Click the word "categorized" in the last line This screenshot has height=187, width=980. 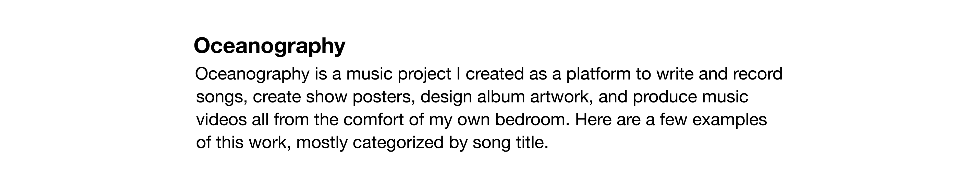398,142
